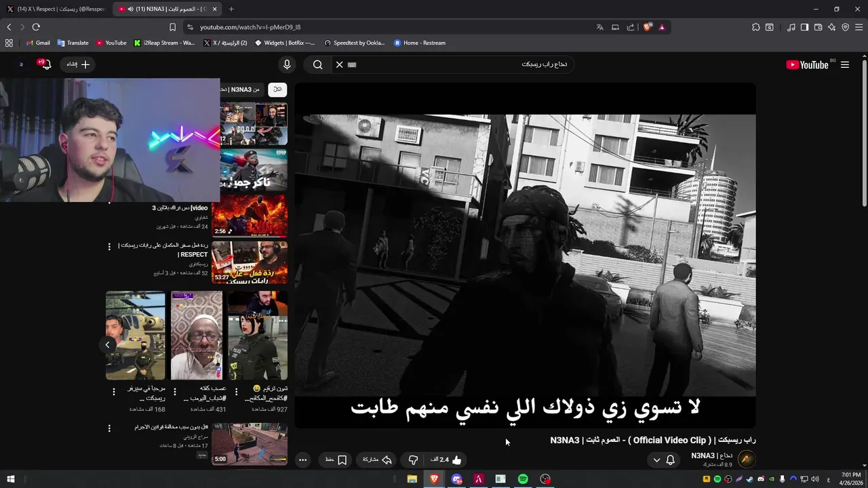
Task: Open YouTube bookmark in bookmarks bar
Action: [x=111, y=43]
